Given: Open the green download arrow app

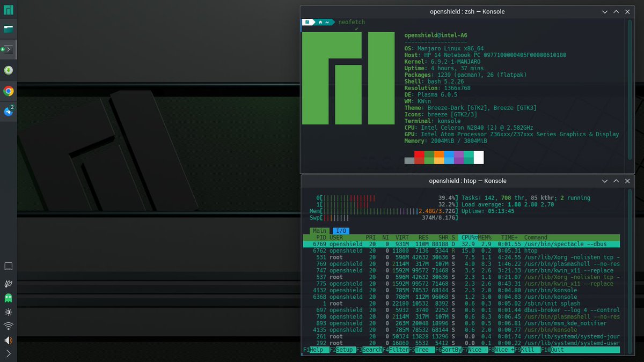Looking at the screenshot, I should pos(9,70).
